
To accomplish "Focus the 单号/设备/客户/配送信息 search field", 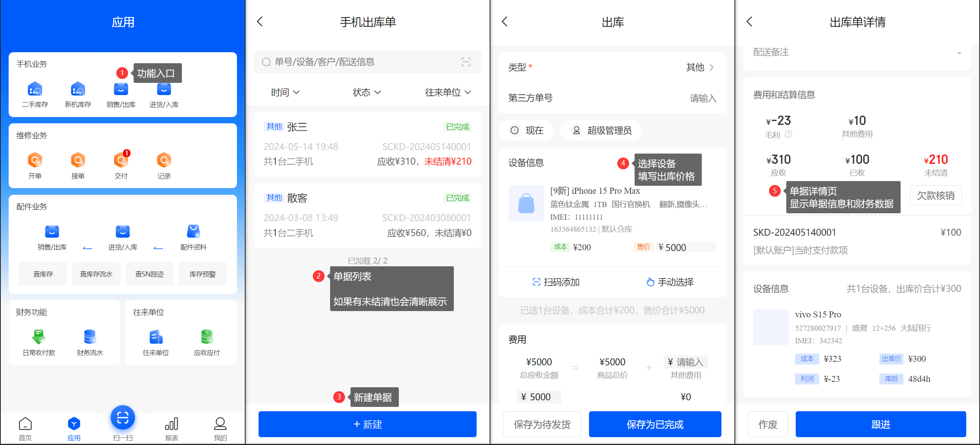I will 367,62.
